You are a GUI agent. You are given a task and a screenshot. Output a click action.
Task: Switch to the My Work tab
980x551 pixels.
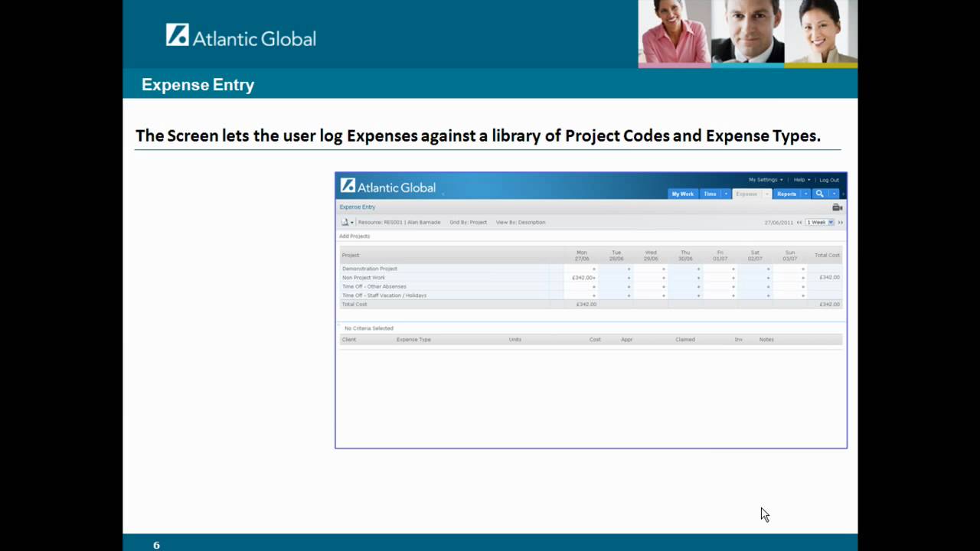tap(683, 194)
